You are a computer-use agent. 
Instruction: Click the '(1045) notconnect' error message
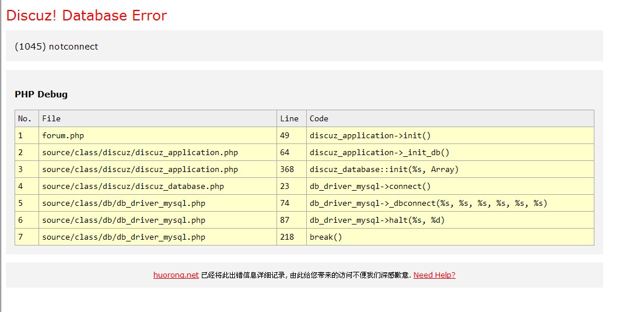(57, 47)
